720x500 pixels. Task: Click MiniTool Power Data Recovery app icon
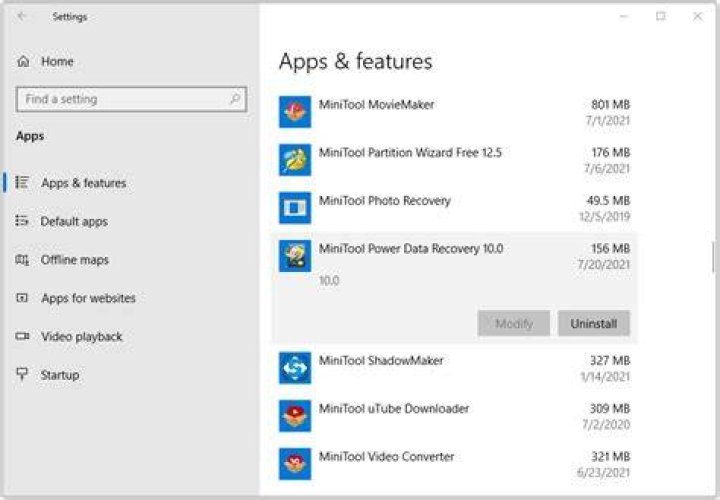tap(295, 256)
